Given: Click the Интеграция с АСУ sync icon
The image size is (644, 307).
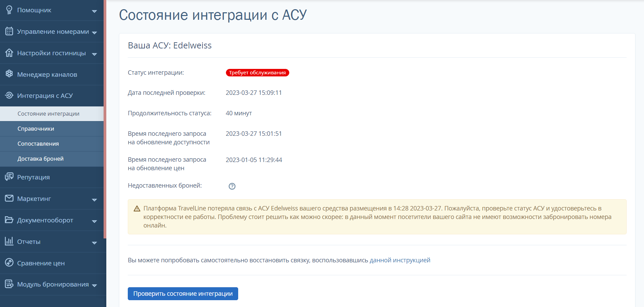Looking at the screenshot, I should click(9, 95).
